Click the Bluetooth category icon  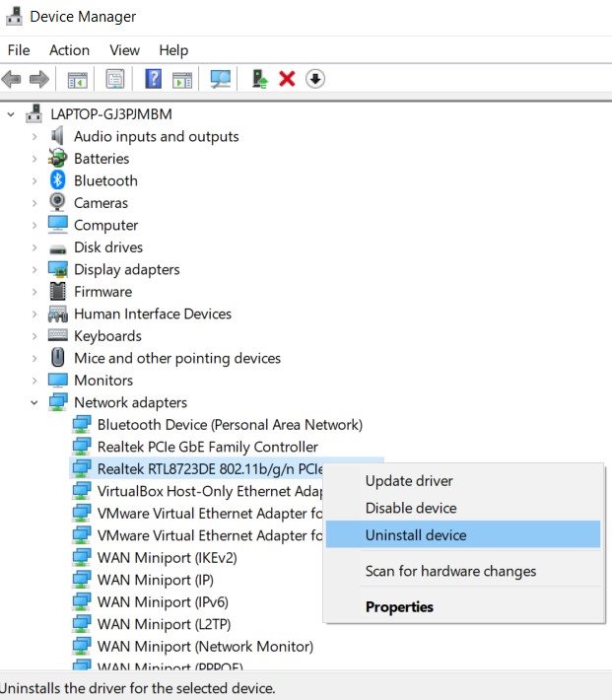click(57, 180)
